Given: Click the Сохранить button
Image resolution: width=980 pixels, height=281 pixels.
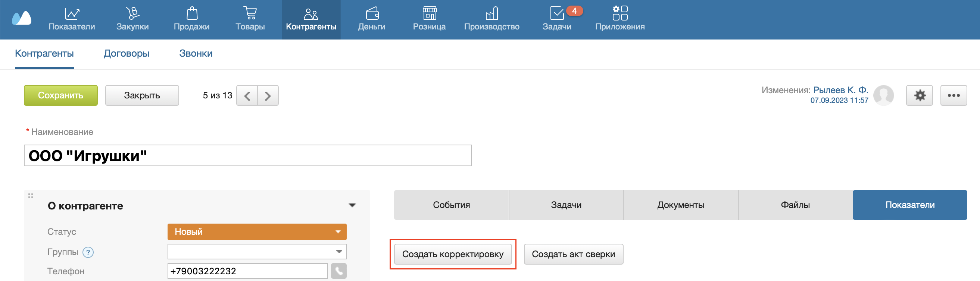Looking at the screenshot, I should click(x=60, y=95).
